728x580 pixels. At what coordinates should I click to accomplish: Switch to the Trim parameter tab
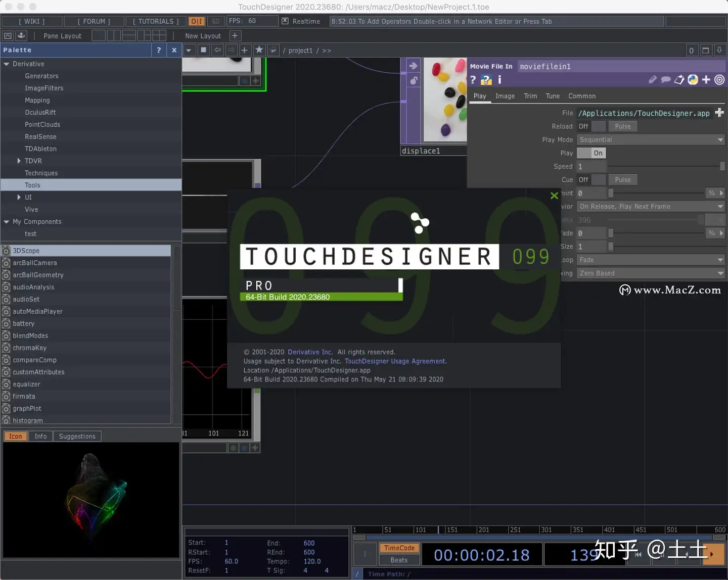coord(530,96)
